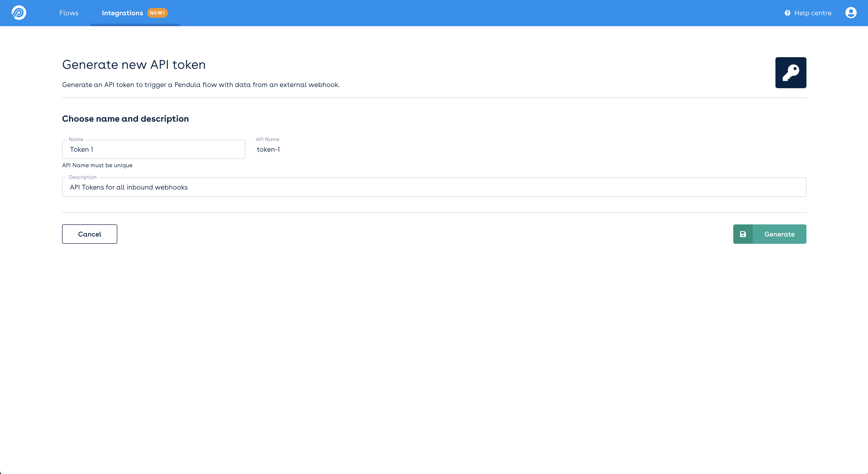868x474 pixels.
Task: Click the token-1 API Name value
Action: tap(268, 150)
